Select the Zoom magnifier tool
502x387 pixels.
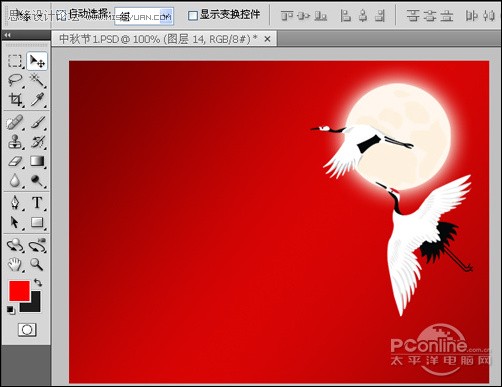point(37,265)
